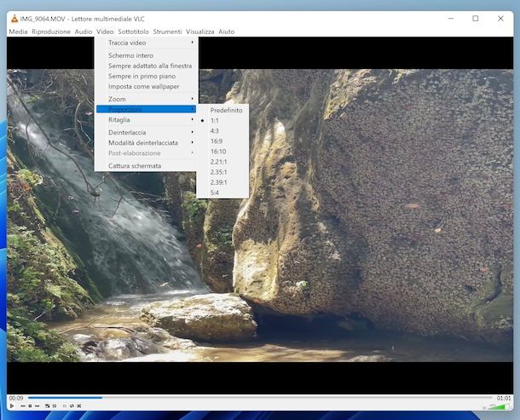The width and height of the screenshot is (520, 420).
Task: Mute audio via the speaker icon
Action: [483, 407]
